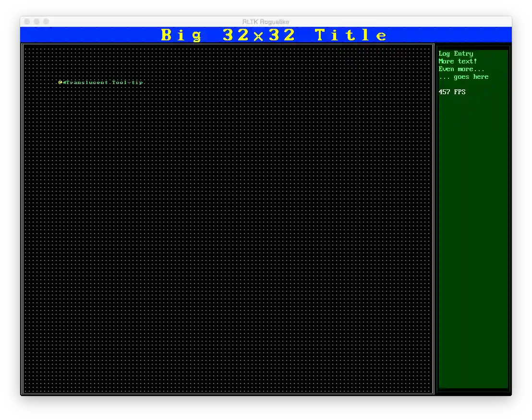Click the RLTK Roguelike window title

(x=266, y=22)
